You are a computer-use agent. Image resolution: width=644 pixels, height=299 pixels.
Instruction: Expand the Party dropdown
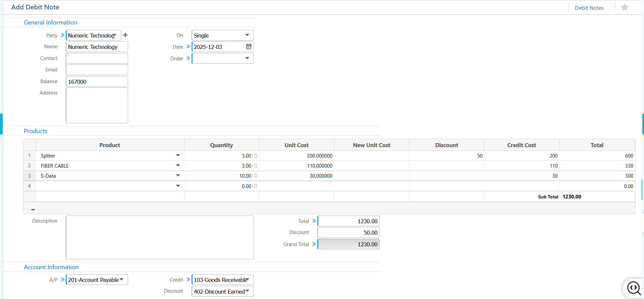[114, 35]
